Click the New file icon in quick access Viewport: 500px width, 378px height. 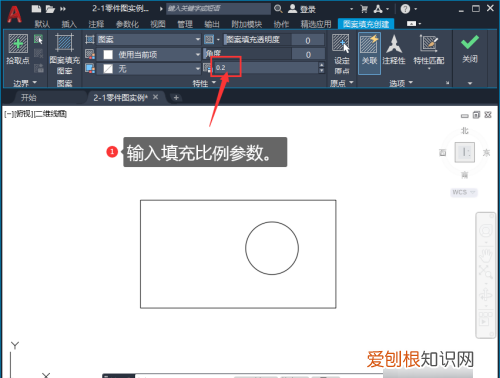36,9
